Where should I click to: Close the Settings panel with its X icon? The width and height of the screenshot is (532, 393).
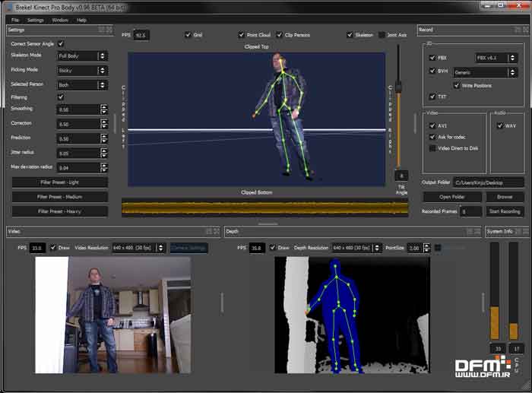coord(109,30)
